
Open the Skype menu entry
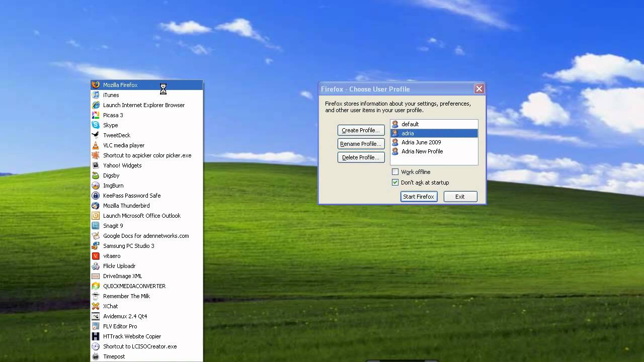(x=147, y=125)
